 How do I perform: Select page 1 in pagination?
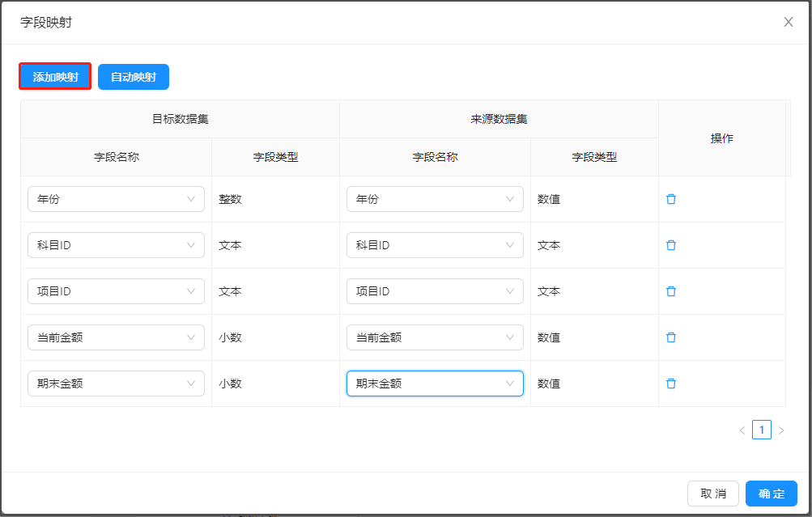[762, 430]
